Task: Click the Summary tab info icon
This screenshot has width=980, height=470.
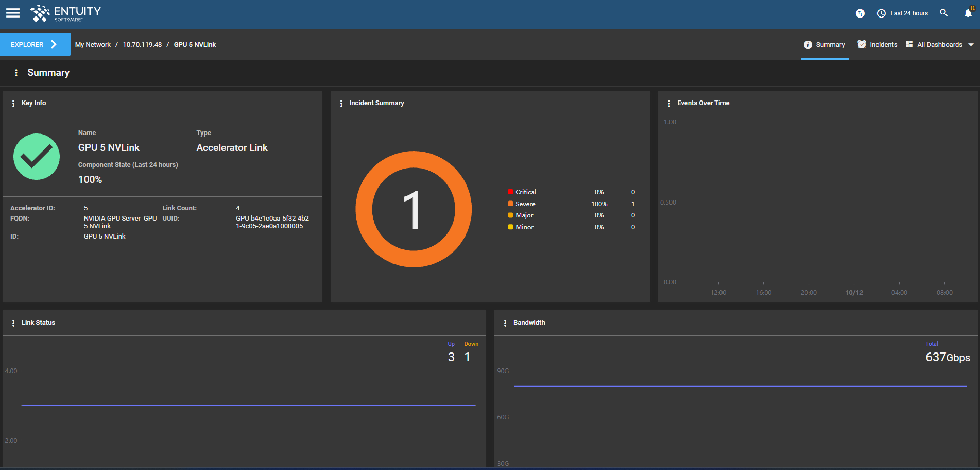Action: point(808,45)
